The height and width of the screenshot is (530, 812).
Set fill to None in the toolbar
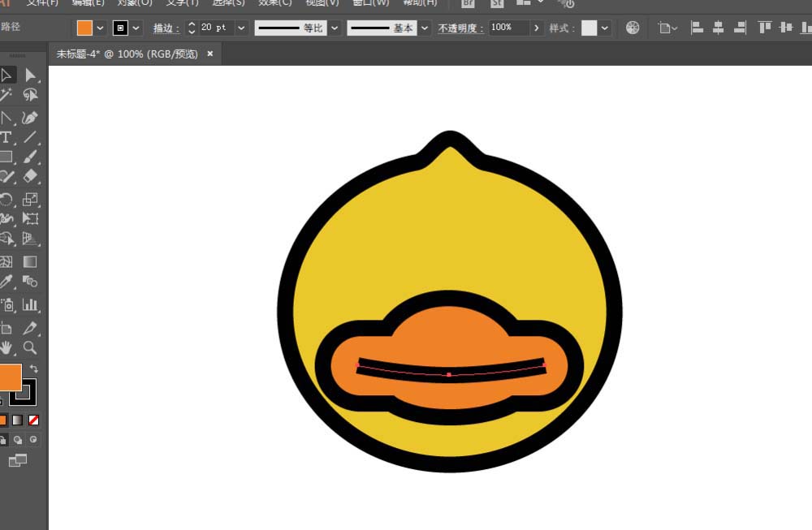coord(34,420)
